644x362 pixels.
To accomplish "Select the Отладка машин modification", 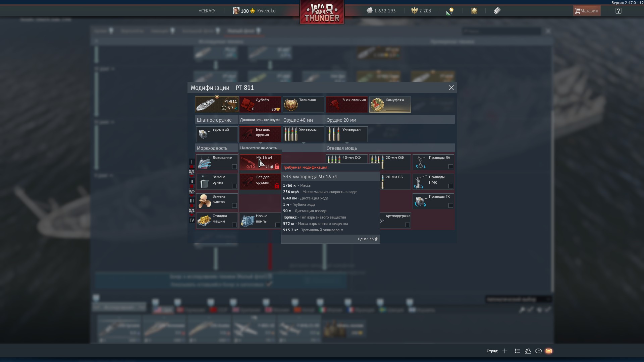I will click(x=217, y=220).
